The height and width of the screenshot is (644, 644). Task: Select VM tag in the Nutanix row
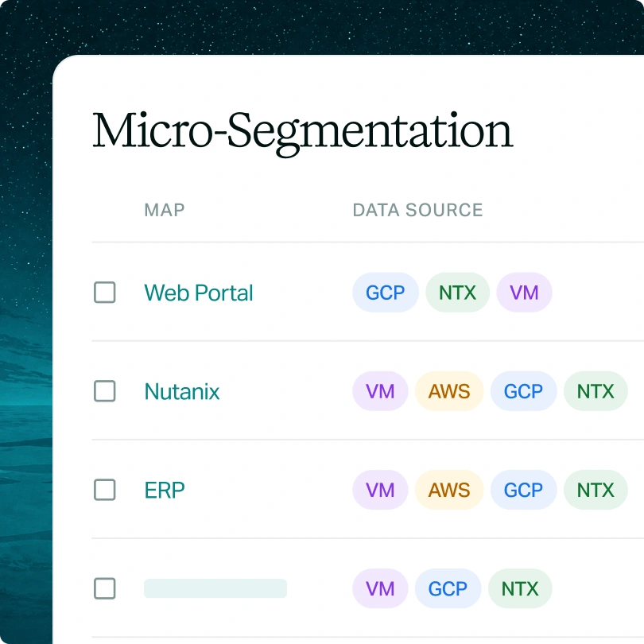380,391
